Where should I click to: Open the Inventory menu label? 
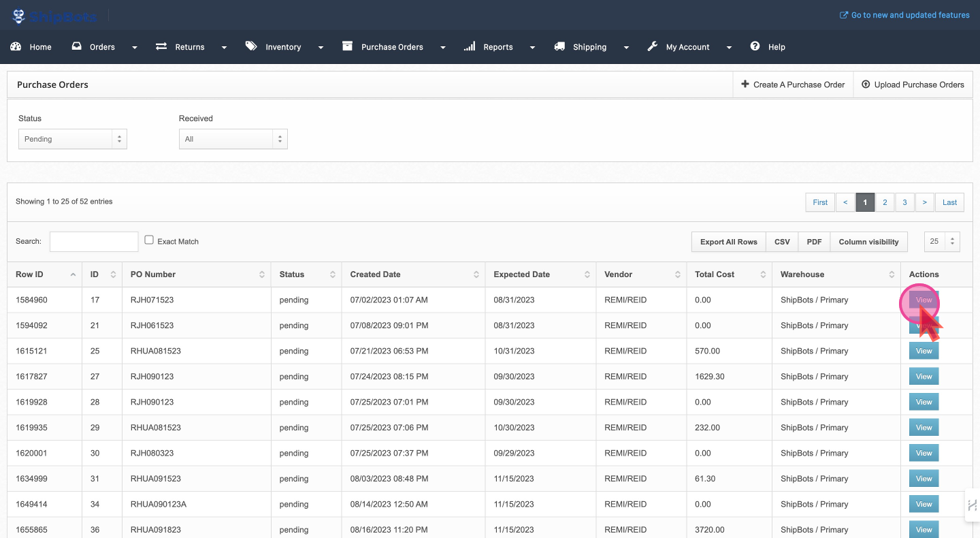click(x=283, y=47)
